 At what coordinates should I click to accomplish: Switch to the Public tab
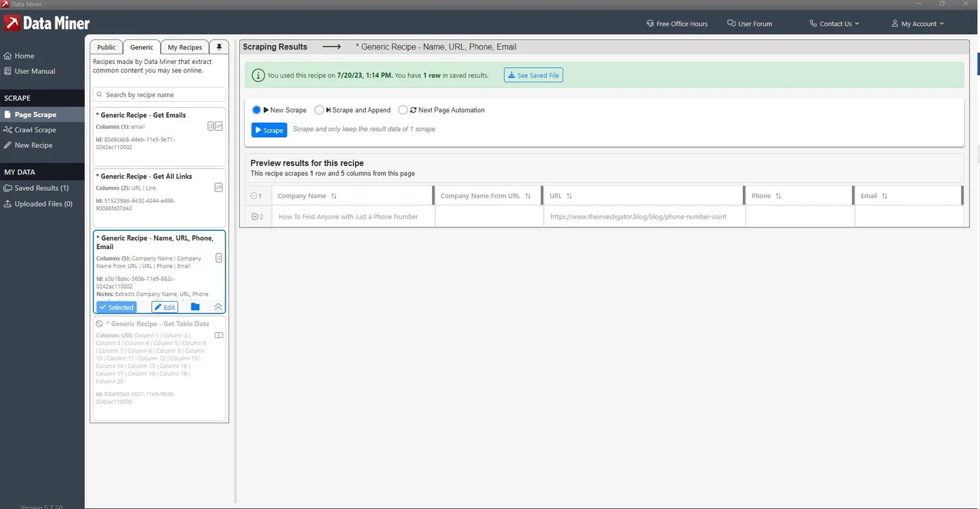[x=105, y=46]
